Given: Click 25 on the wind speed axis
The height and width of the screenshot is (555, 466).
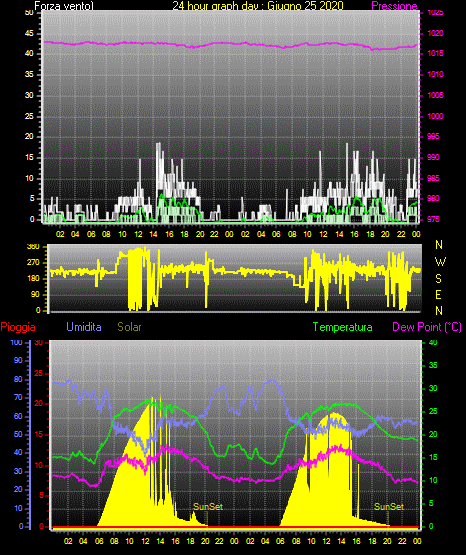Looking at the screenshot, I should (29, 116).
